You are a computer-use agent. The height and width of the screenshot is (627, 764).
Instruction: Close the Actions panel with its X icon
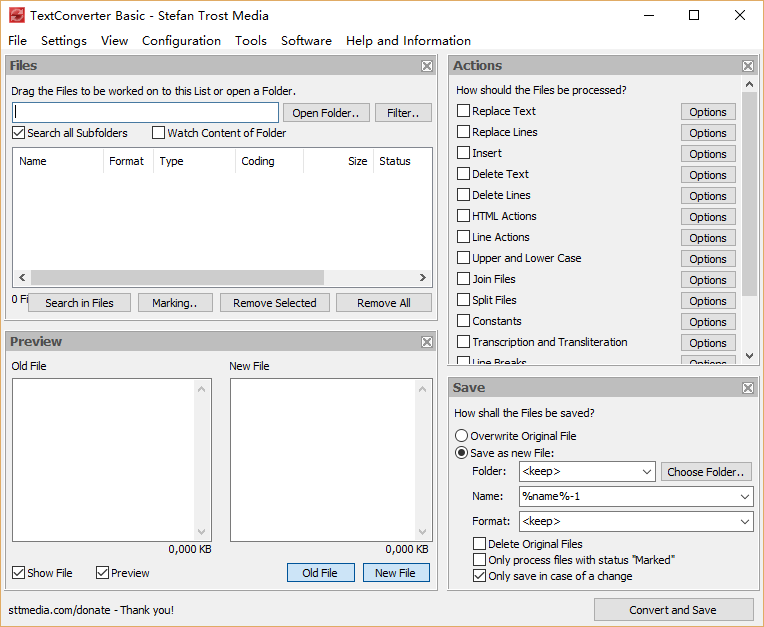tap(748, 66)
